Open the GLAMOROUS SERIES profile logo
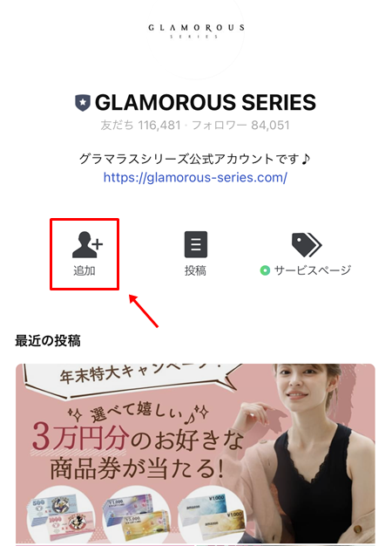 coord(196,31)
